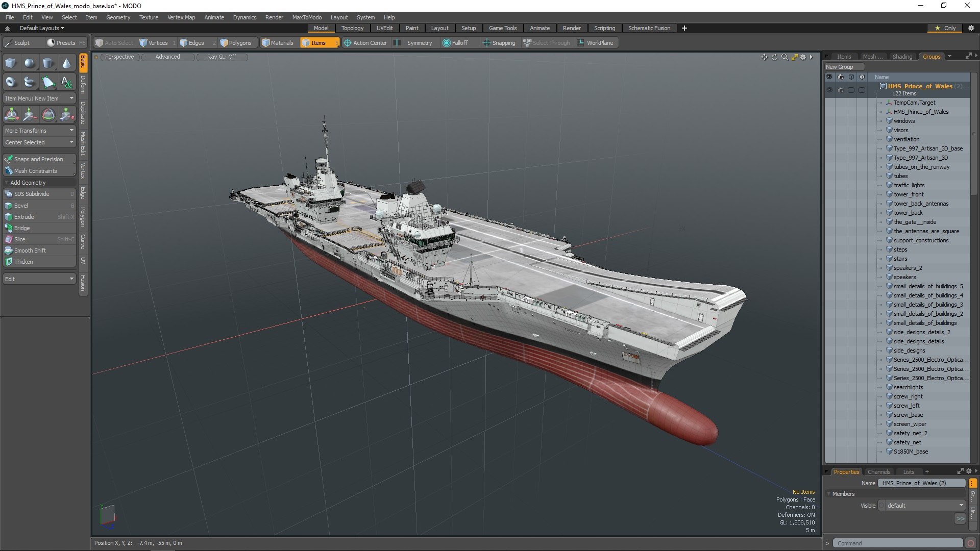Open the Vertex Map menu
Screen dimensions: 980x551
click(x=181, y=17)
